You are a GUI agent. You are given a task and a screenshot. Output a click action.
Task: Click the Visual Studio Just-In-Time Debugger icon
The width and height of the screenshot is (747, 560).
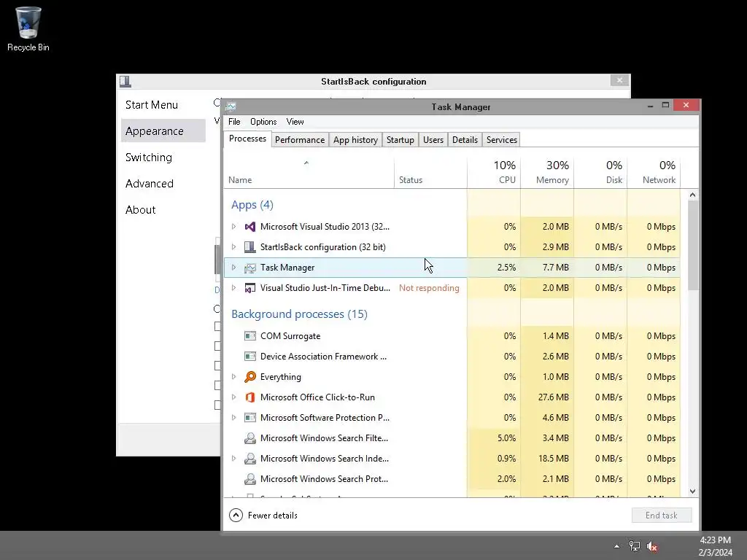click(x=250, y=288)
